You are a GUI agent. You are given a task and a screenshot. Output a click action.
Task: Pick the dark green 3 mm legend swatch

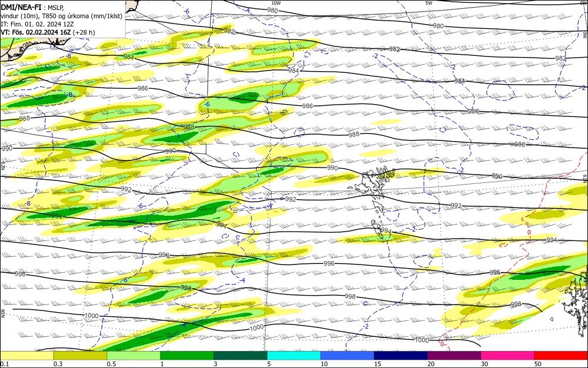tap(240, 356)
